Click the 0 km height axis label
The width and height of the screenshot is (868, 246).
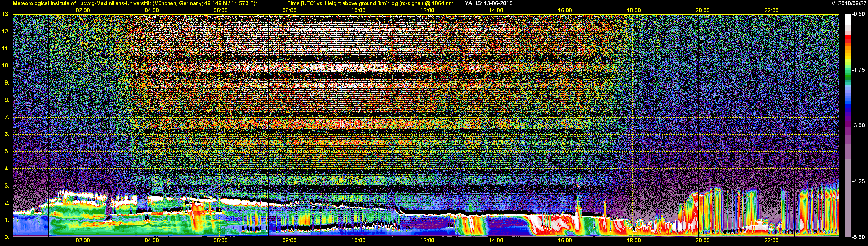(7, 237)
